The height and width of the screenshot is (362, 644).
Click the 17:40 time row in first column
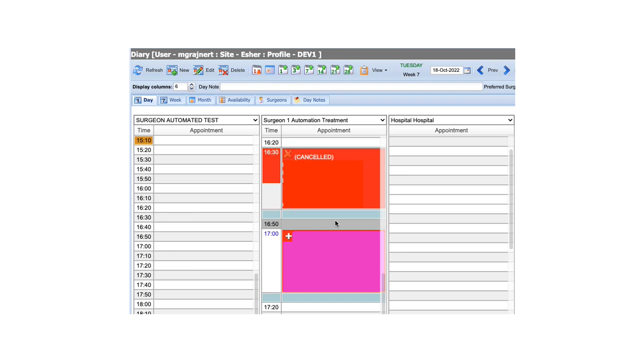pos(194,285)
